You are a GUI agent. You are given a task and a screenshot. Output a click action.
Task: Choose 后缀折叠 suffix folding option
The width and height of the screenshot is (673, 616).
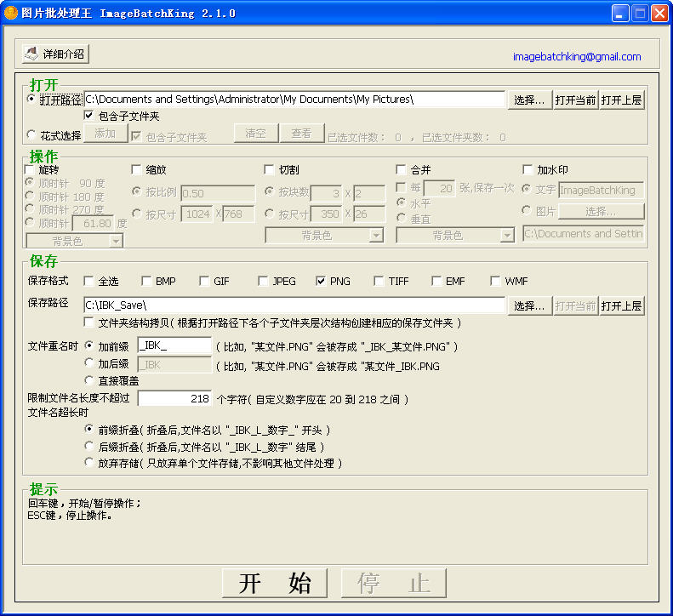(89, 447)
